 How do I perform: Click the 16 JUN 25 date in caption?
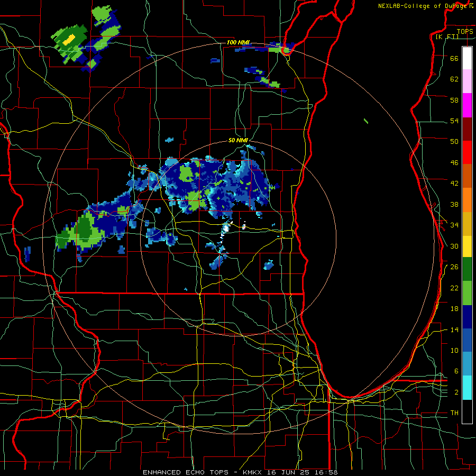pyautogui.click(x=288, y=472)
